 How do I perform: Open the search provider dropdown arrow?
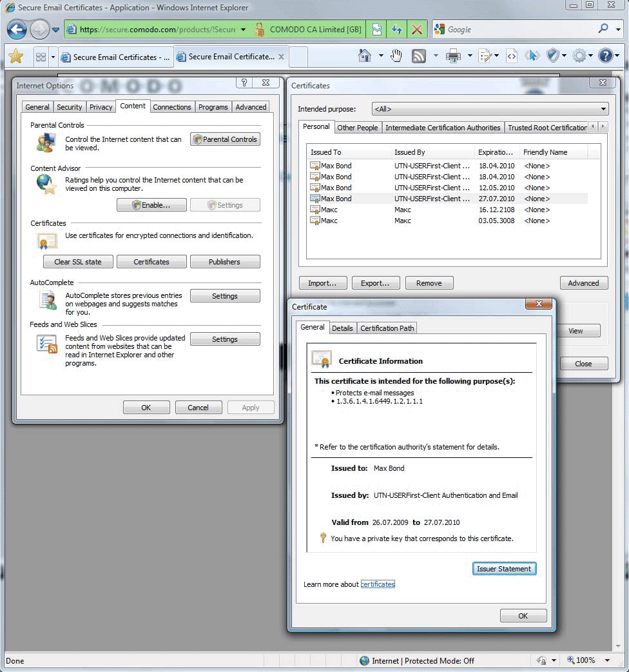coord(618,30)
